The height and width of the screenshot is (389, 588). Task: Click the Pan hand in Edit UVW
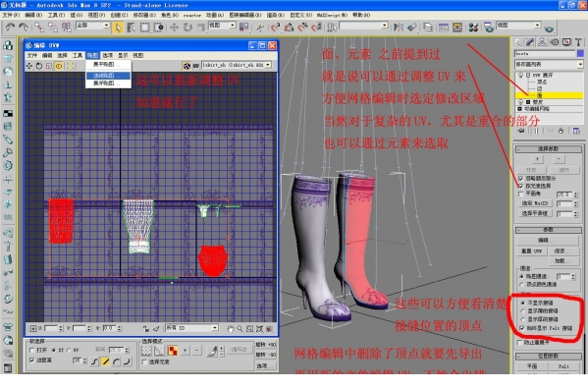(231, 329)
